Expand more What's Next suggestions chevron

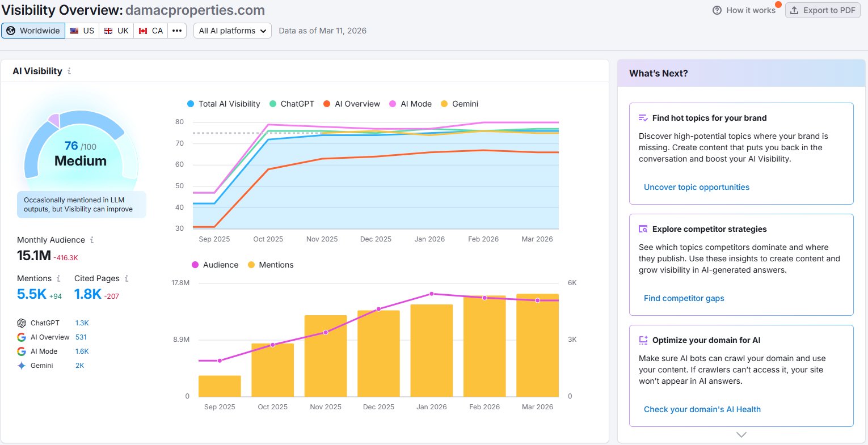tap(741, 435)
